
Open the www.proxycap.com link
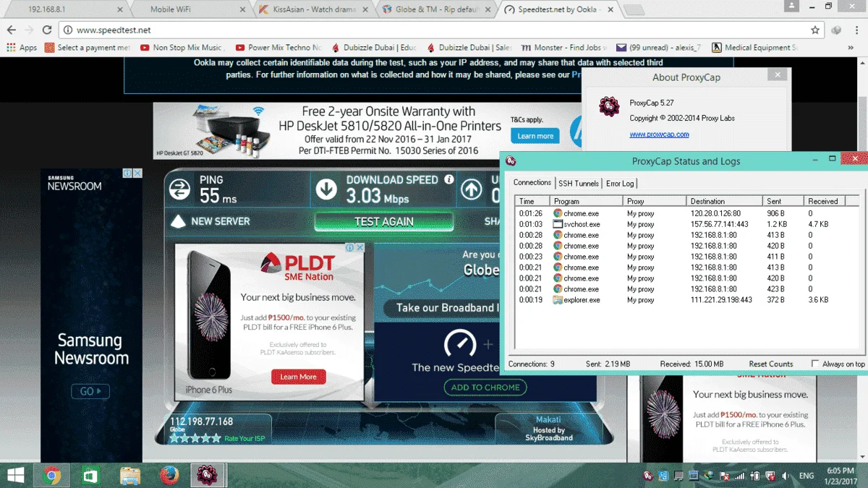click(659, 134)
